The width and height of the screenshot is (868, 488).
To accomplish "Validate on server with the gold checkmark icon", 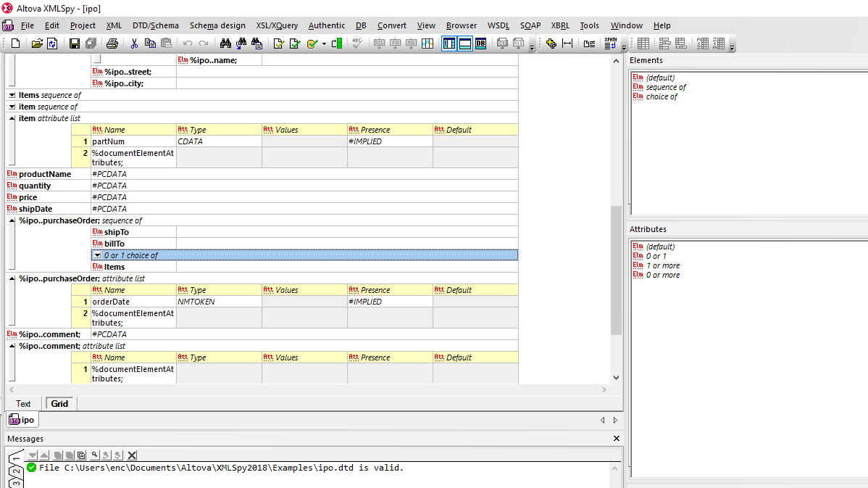I will pyautogui.click(x=312, y=44).
